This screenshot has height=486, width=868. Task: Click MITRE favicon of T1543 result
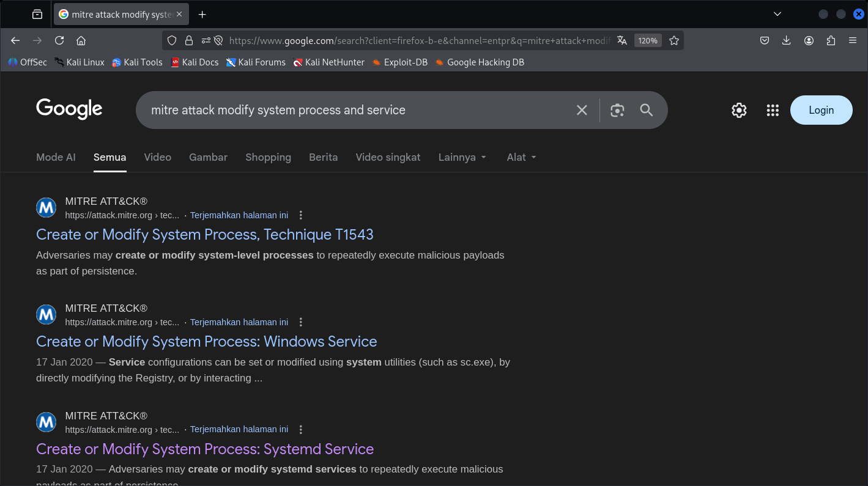click(46, 208)
